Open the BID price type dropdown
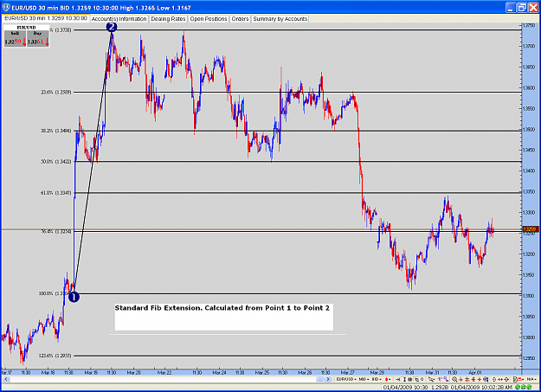The image size is (541, 392). (377, 379)
